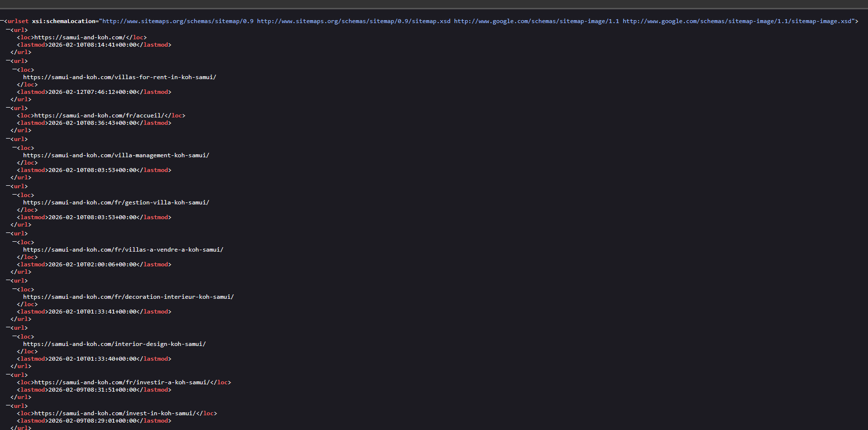Collapse the loc element wrapping the decoration-interieur-koh-samui address
The image size is (868, 430).
pyautogui.click(x=15, y=289)
